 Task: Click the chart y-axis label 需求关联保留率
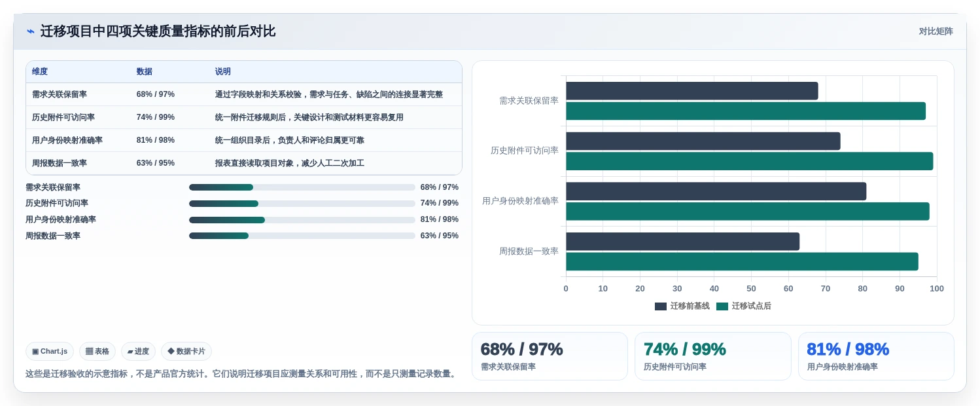click(529, 101)
